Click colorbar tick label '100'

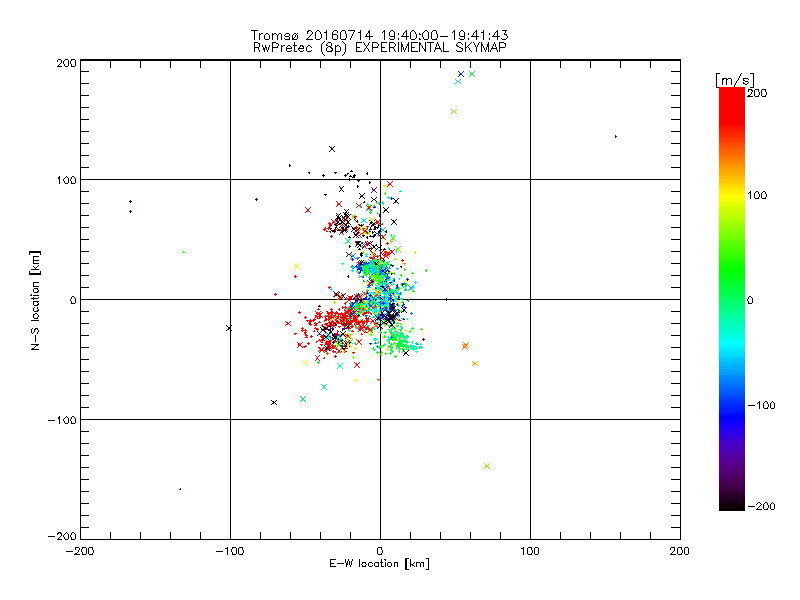757,195
